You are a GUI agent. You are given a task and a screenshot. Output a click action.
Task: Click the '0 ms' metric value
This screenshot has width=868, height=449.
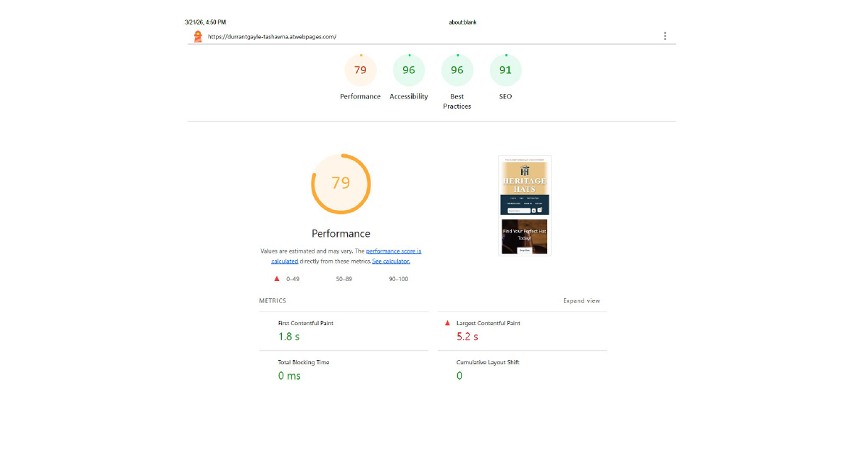(289, 376)
